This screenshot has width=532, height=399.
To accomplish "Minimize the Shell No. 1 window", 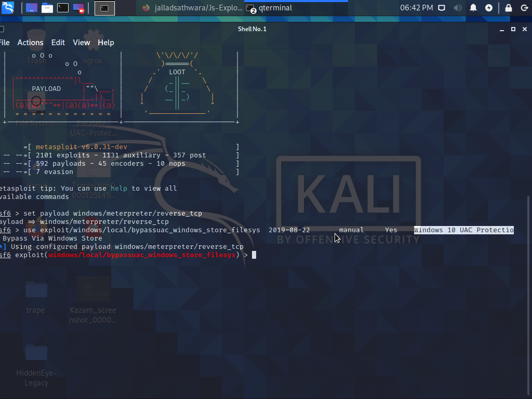I will pos(502,30).
